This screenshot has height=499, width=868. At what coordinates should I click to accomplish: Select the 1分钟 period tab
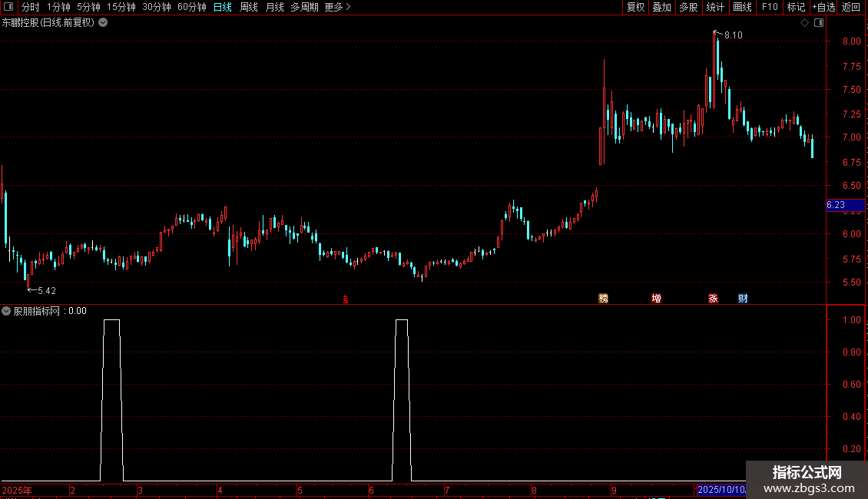coord(58,7)
